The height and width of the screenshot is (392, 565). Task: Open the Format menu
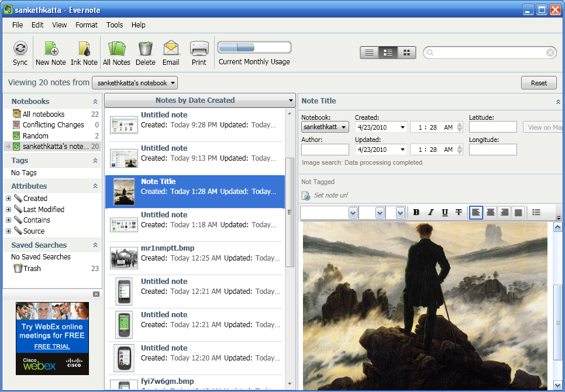tap(87, 25)
